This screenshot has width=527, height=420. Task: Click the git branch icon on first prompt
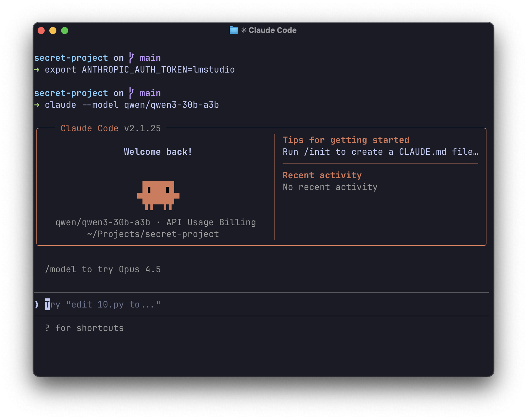132,58
